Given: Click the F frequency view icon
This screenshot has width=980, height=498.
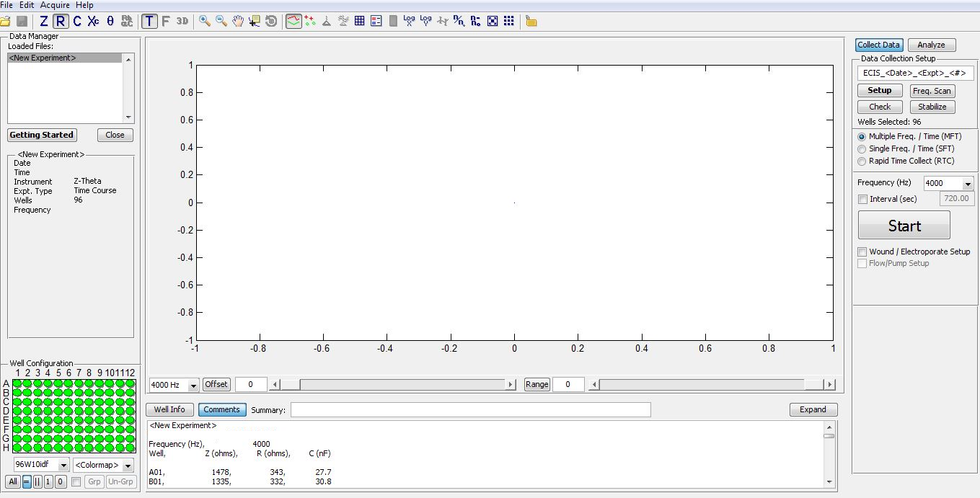Looking at the screenshot, I should (165, 22).
